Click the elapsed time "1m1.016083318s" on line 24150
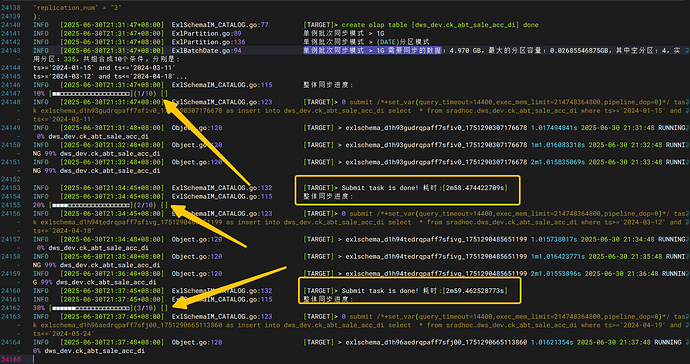 [x=558, y=145]
